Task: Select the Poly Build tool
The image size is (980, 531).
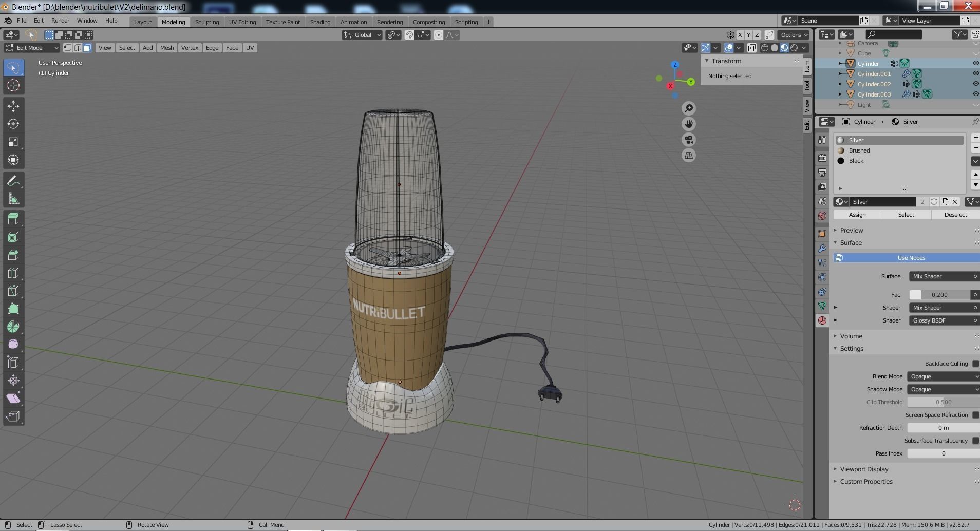Action: pos(13,309)
